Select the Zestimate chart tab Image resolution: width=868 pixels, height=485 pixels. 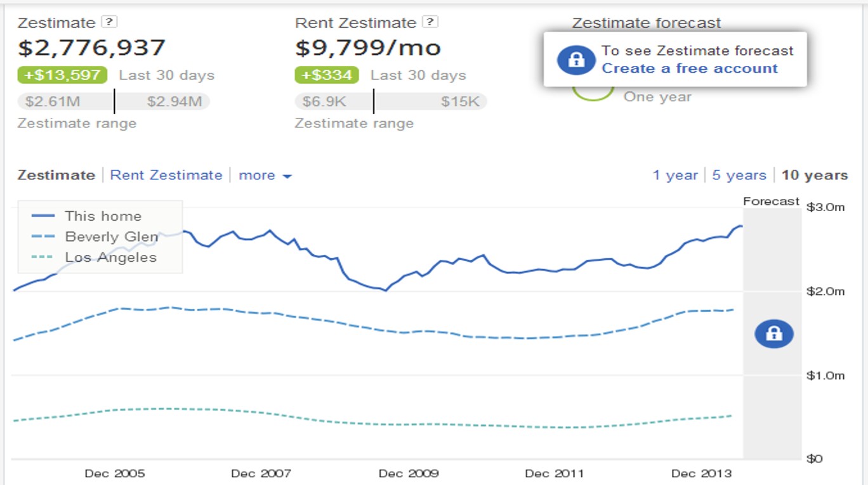point(56,176)
